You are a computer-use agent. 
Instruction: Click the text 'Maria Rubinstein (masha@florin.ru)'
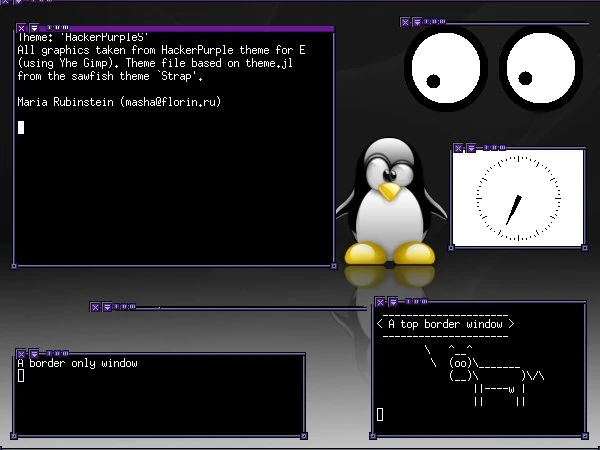[x=119, y=102]
